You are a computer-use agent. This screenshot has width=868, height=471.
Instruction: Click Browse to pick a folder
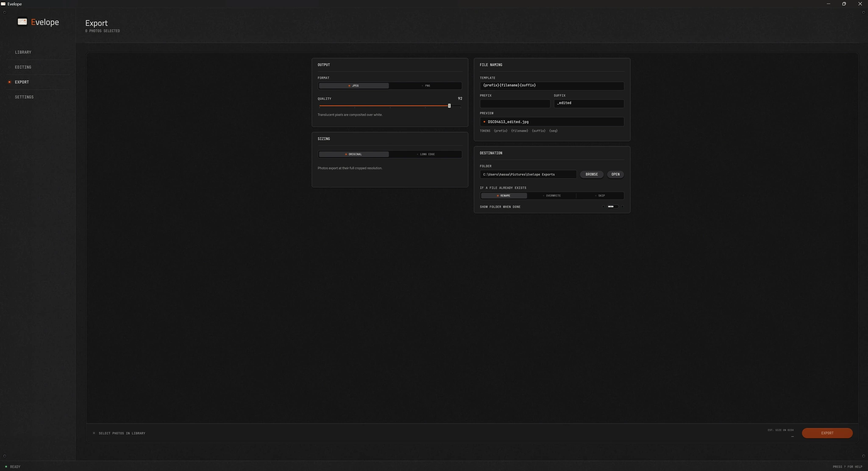point(592,174)
